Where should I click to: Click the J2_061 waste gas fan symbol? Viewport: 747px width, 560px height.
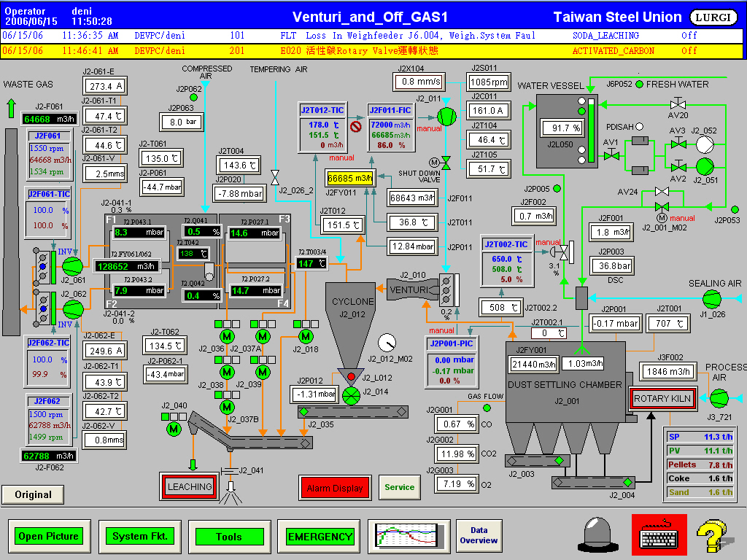(72, 267)
